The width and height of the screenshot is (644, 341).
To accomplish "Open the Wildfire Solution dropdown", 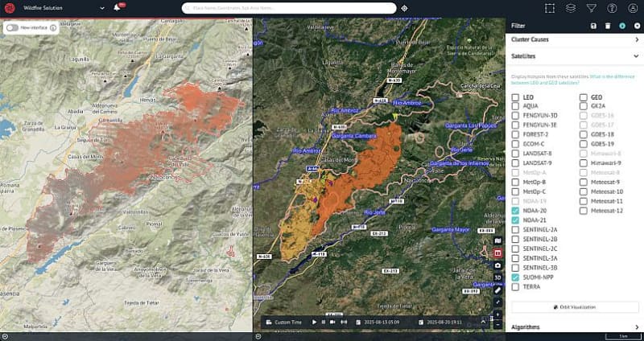I will [x=102, y=8].
